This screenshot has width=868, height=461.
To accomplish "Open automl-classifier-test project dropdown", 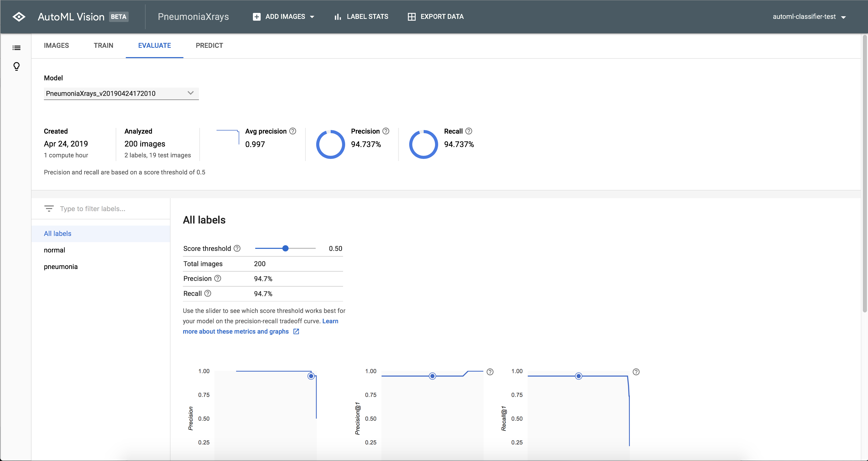I will 809,17.
